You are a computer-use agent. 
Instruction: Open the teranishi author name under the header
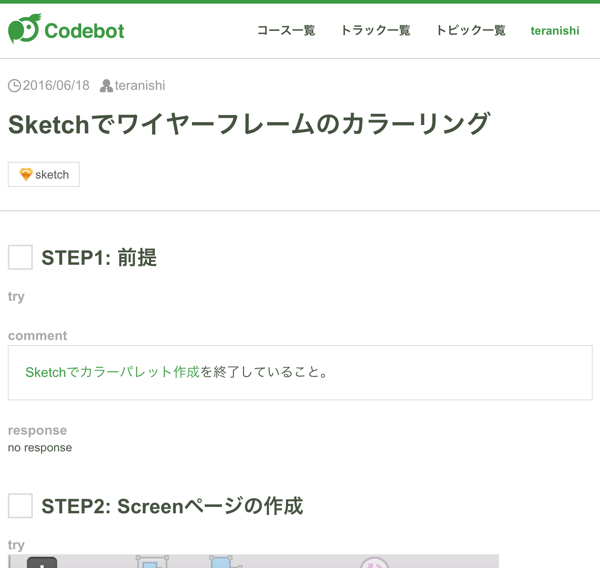click(x=140, y=86)
